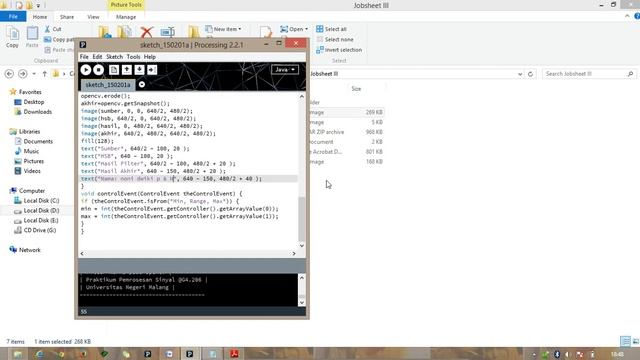Click the opencv.erode() code line
Screen dimensions: 640x360
click(x=105, y=96)
